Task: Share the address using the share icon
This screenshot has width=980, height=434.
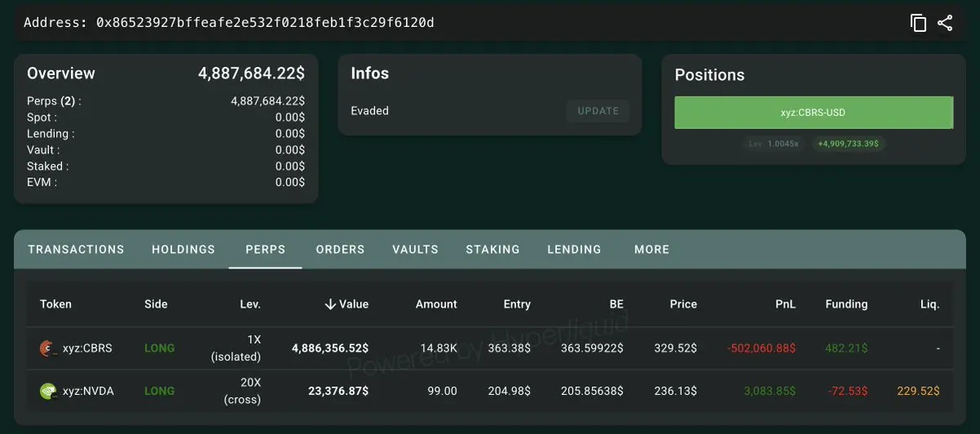Action: point(945,23)
